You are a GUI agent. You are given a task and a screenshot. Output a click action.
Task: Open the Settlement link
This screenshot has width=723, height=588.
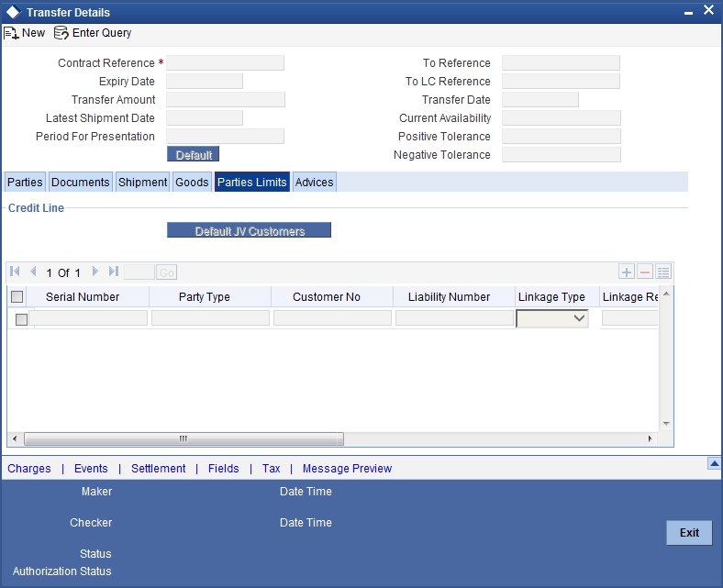coord(158,469)
